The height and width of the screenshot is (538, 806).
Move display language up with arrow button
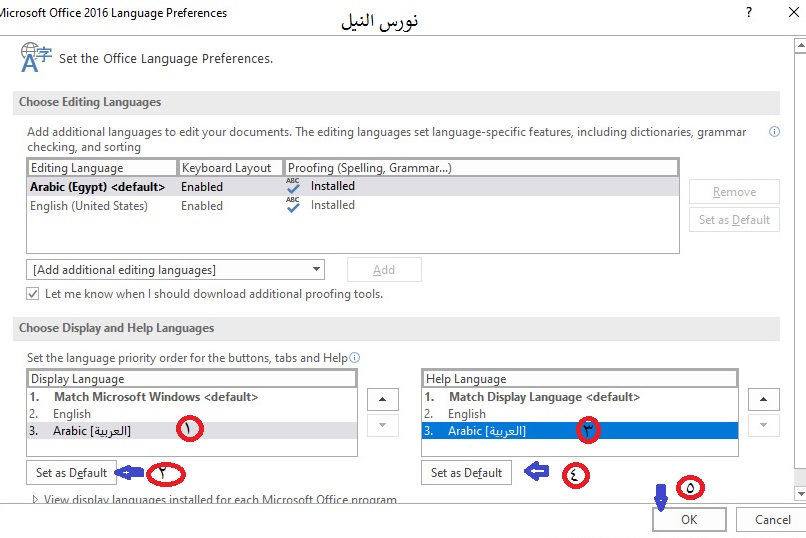coord(383,399)
